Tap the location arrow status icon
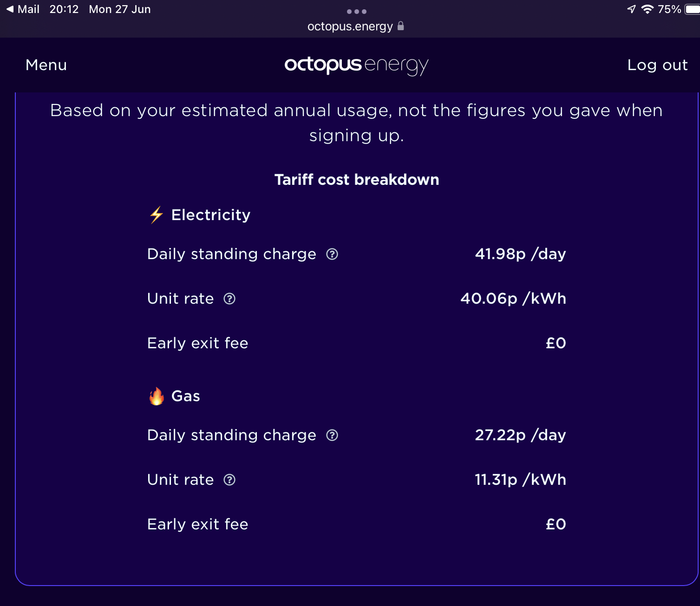 tap(631, 9)
